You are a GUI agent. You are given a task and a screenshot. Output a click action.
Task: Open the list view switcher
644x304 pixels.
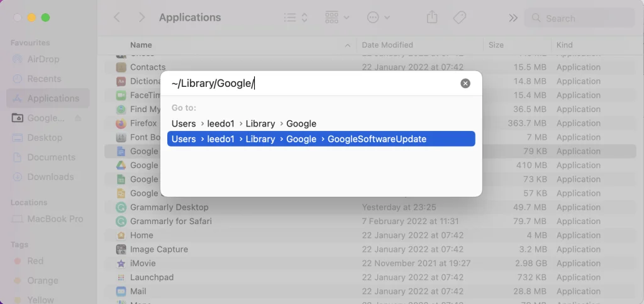pos(296,18)
